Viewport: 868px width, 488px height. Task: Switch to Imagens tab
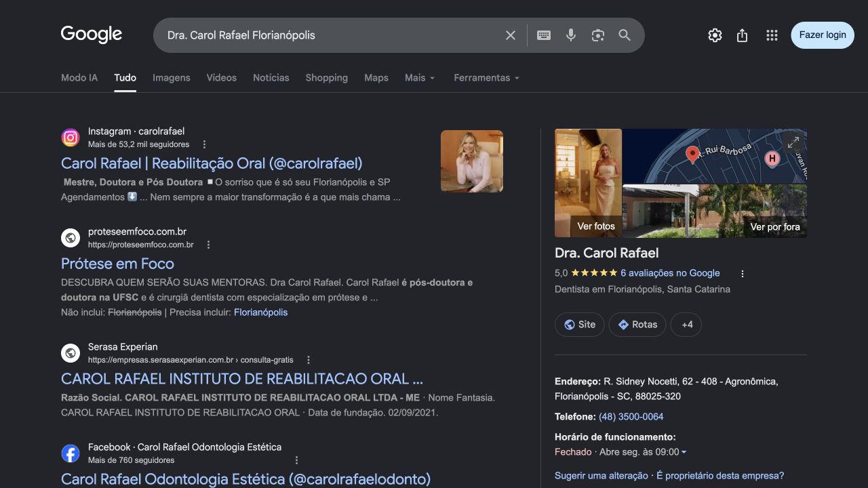pos(172,78)
